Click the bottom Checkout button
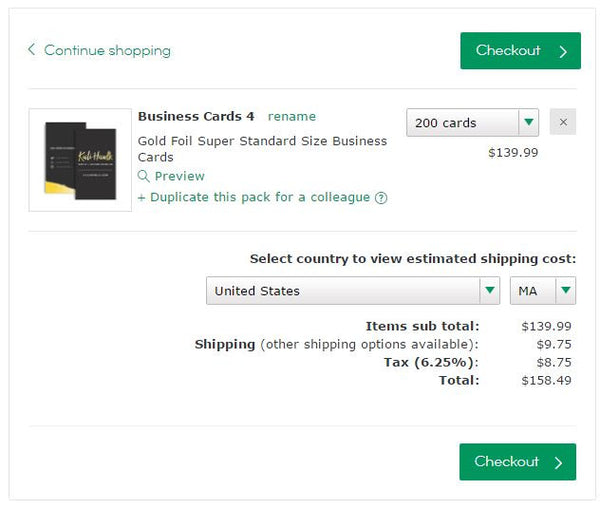 click(x=517, y=462)
